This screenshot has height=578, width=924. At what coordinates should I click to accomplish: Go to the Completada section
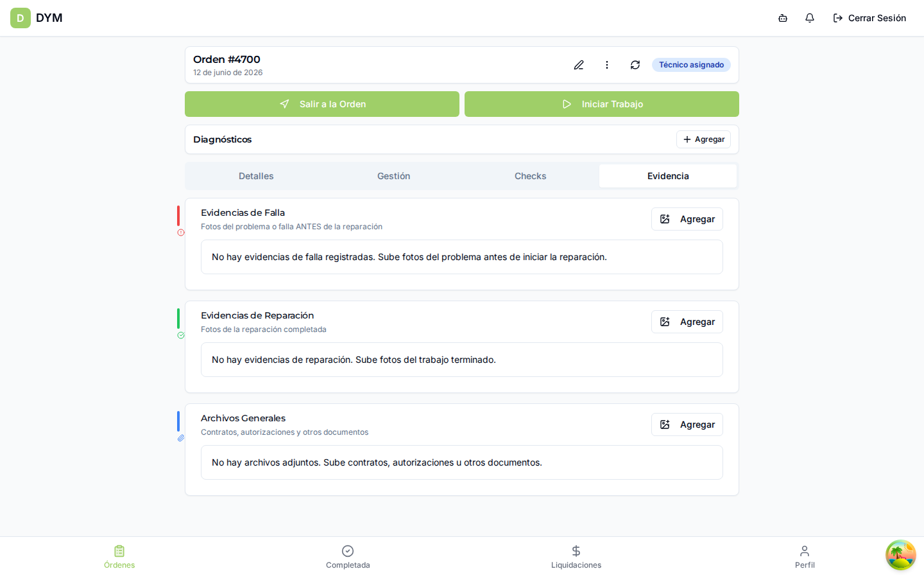click(x=348, y=557)
